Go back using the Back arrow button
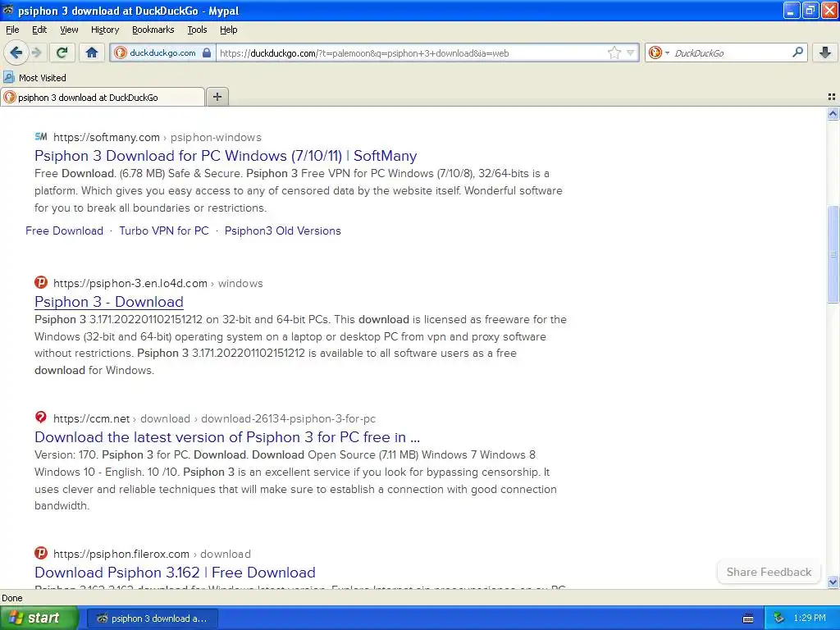The width and height of the screenshot is (840, 630). pos(16,52)
